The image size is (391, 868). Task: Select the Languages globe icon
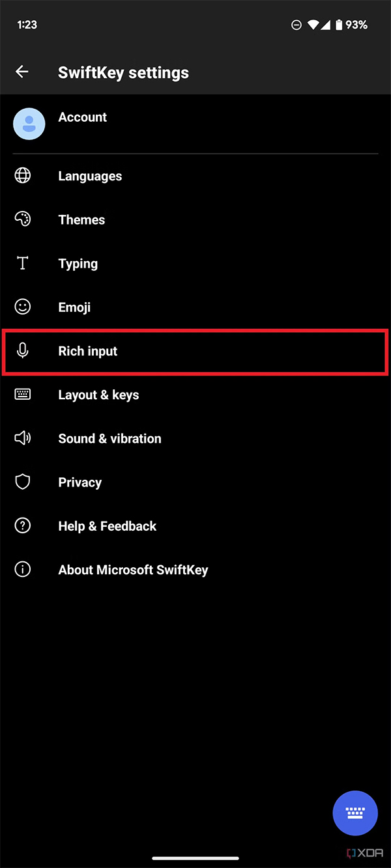[23, 175]
